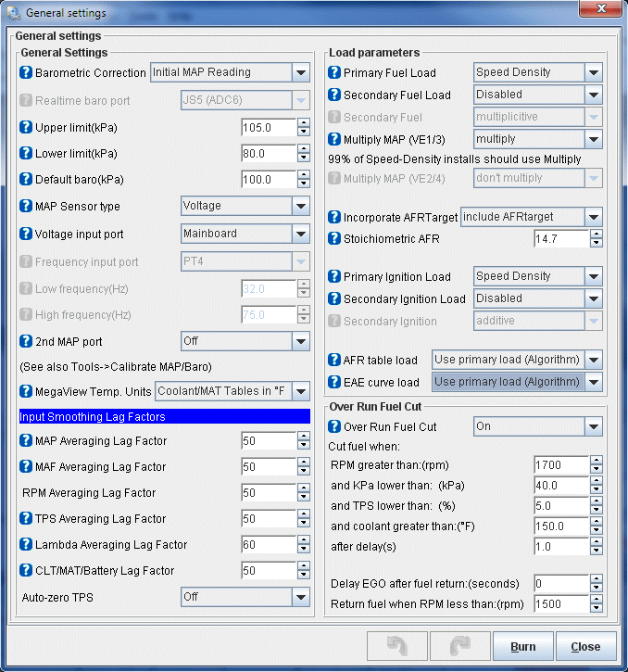
Task: Open help for MAP Averaging Lag Factor
Action: coord(26,440)
